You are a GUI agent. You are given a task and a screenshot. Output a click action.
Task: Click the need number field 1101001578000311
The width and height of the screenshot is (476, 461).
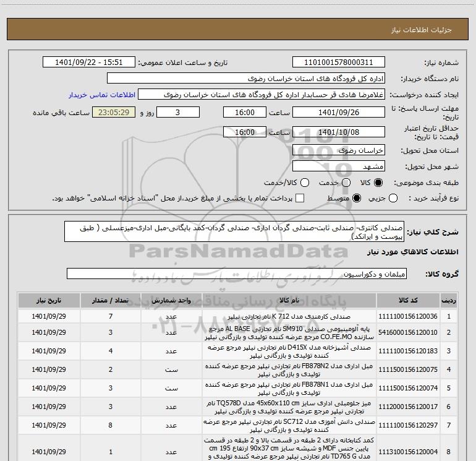339,62
